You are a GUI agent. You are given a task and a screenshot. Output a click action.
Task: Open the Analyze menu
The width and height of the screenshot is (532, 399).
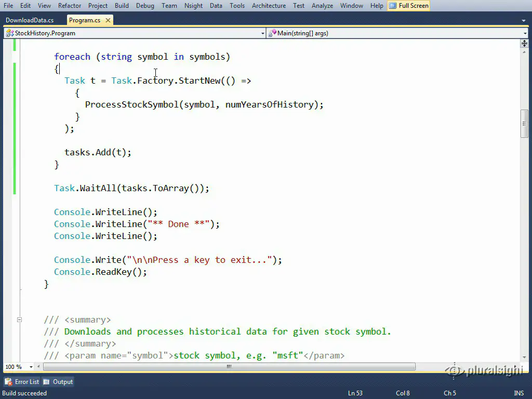coord(322,6)
